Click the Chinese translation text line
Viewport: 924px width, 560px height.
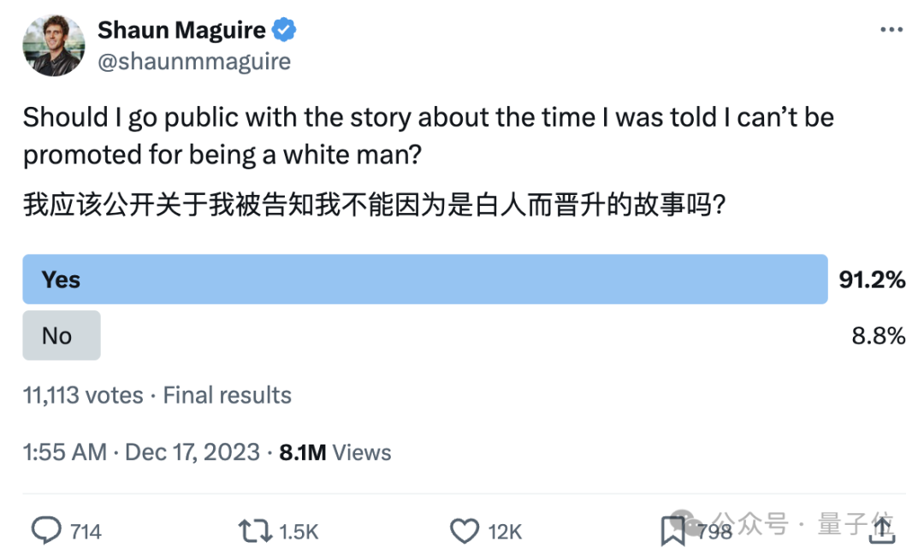click(x=375, y=205)
